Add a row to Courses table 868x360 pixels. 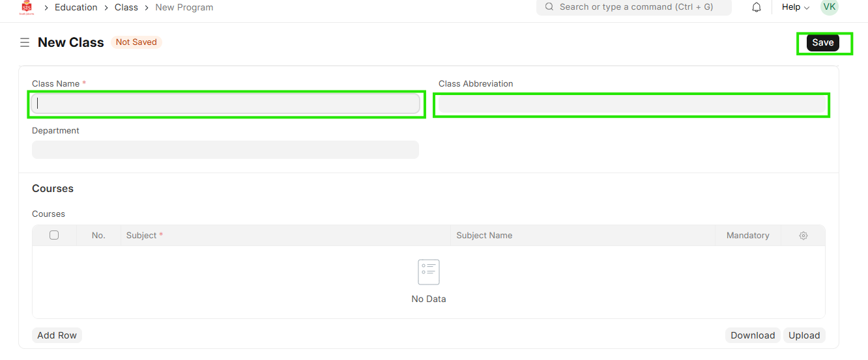click(57, 335)
